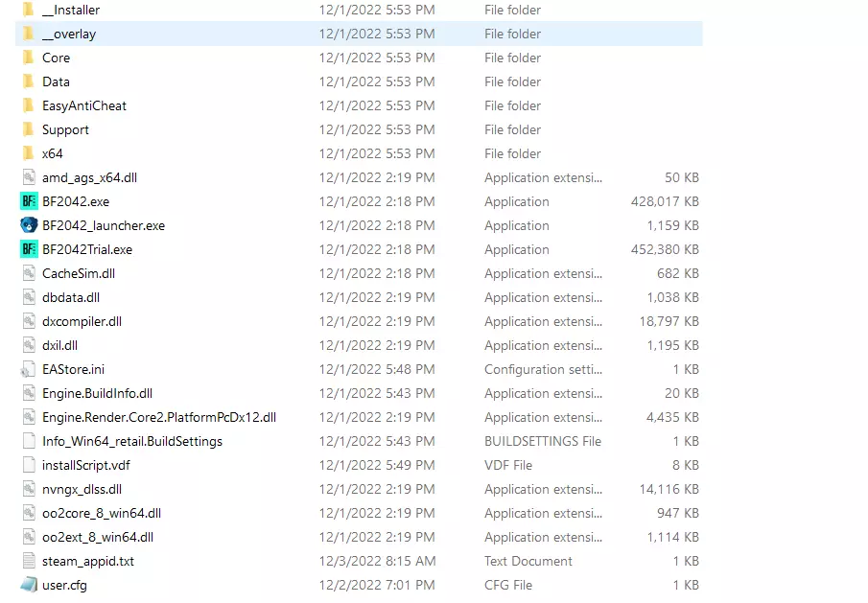The image size is (868, 603).
Task: Click the VDF File type label
Action: [508, 465]
